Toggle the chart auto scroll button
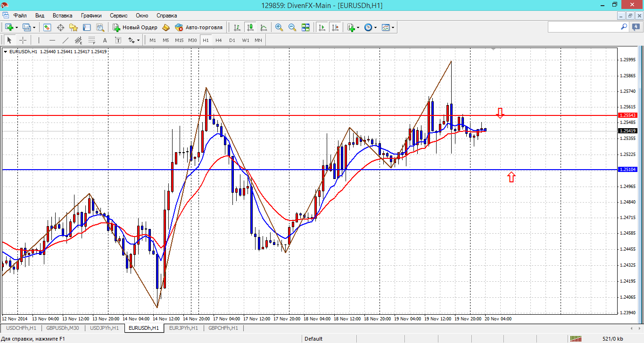 322,27
